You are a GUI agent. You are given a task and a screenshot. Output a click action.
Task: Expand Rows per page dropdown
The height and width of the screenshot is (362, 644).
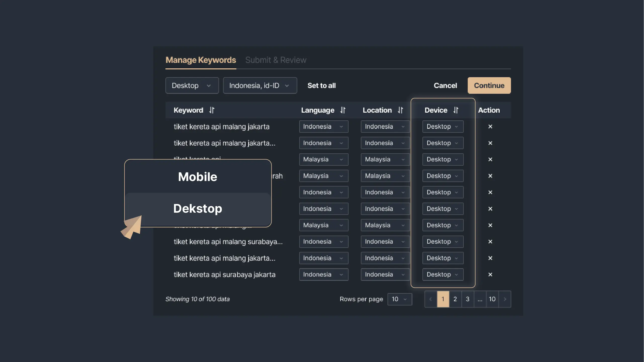(x=400, y=299)
